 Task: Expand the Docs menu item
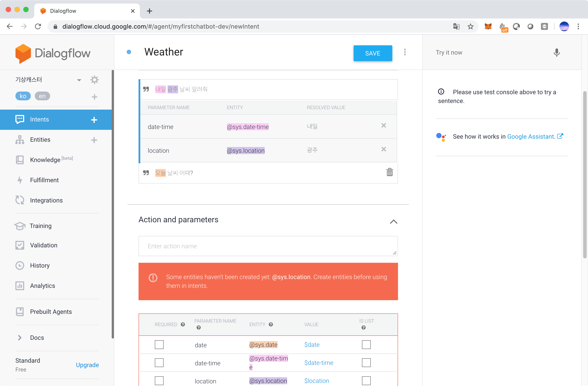pyautogui.click(x=20, y=338)
